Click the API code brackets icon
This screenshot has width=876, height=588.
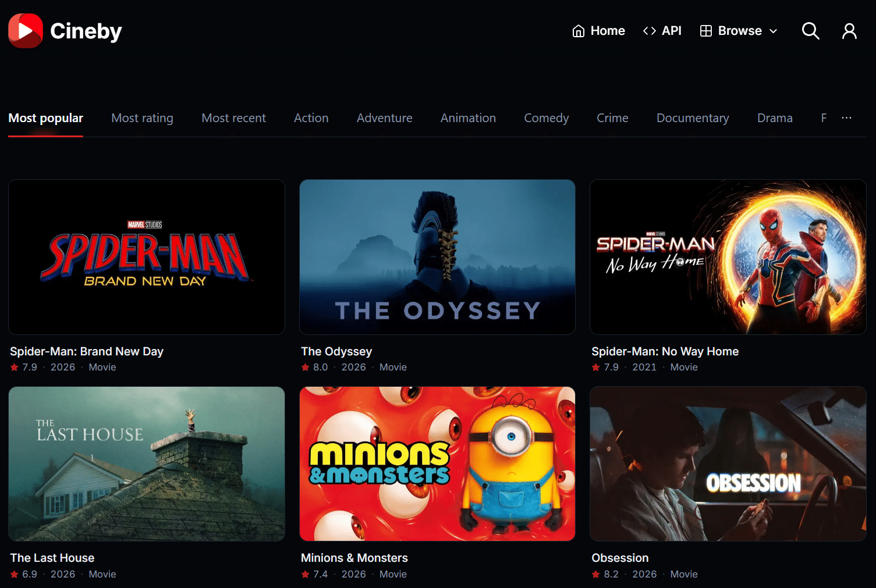pyautogui.click(x=650, y=31)
